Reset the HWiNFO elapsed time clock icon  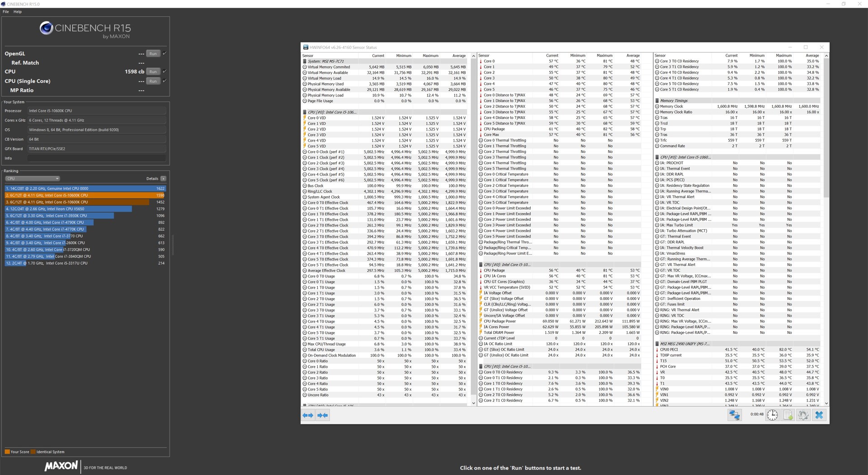(x=772, y=415)
